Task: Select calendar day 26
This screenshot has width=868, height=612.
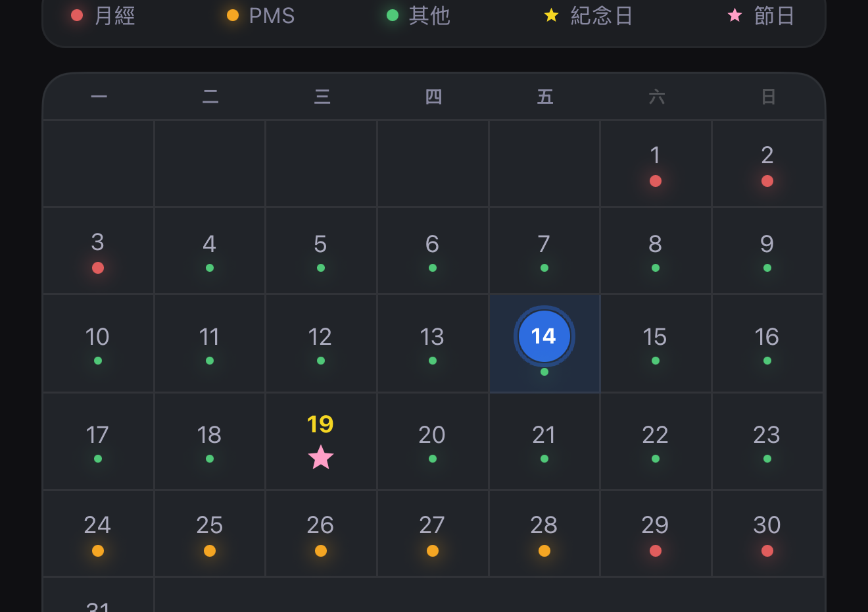Action: (x=321, y=533)
